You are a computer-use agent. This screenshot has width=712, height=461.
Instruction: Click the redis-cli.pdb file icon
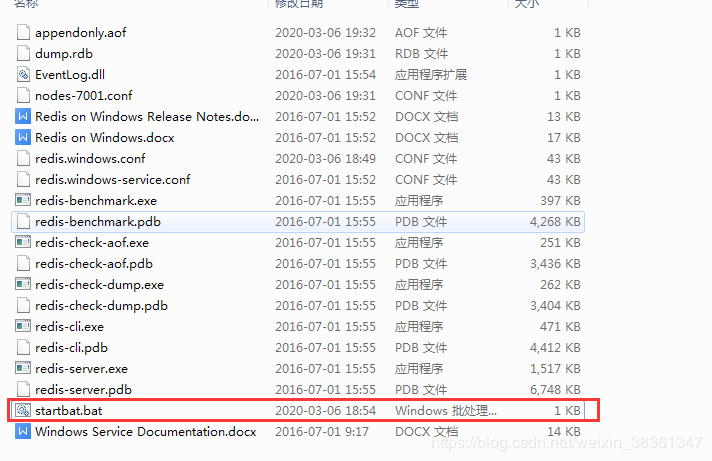coord(23,347)
